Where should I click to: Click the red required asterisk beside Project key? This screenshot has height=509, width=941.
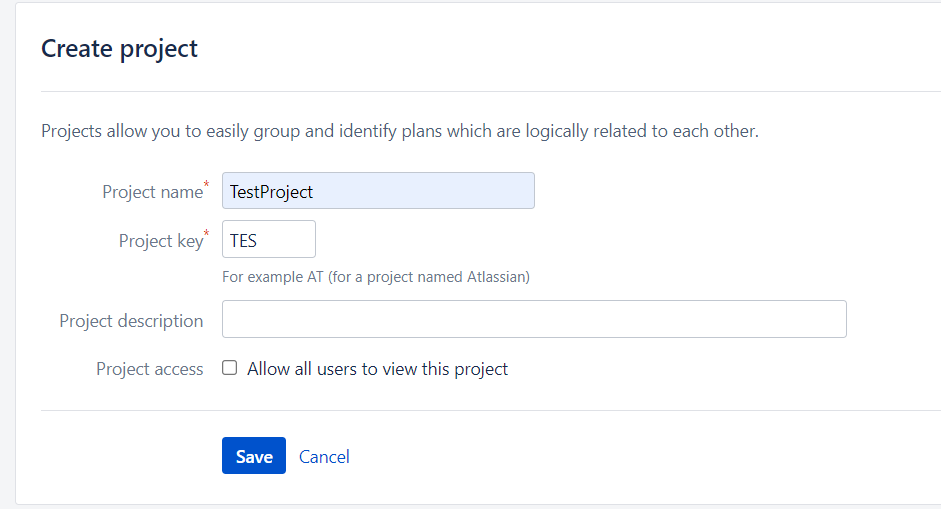pos(206,232)
